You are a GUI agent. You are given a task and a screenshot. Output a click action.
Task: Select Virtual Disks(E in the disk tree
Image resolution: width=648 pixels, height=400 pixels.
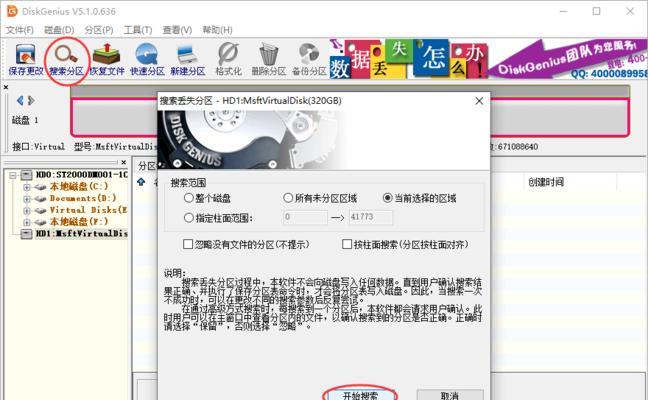[88, 210]
